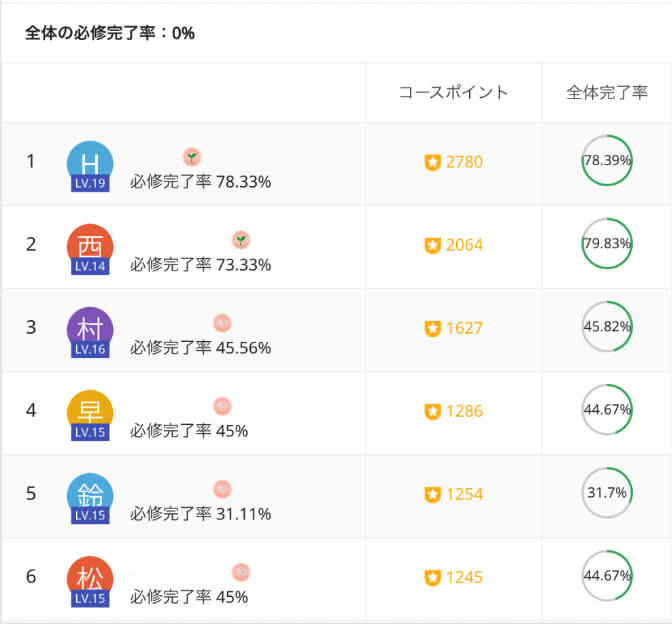
Task: Click the 44.67% ring in rank 4 row
Action: 607,410
